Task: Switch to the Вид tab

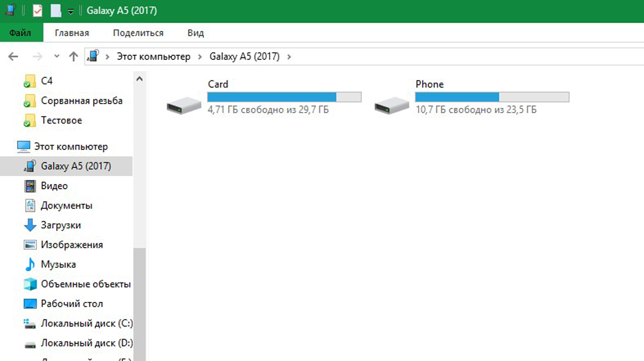Action: [x=196, y=33]
